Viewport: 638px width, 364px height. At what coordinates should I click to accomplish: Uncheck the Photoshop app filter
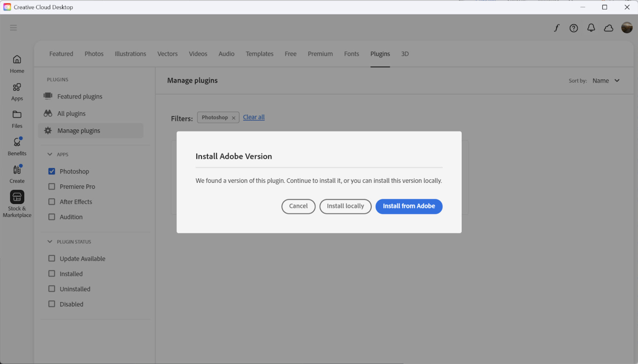click(52, 171)
